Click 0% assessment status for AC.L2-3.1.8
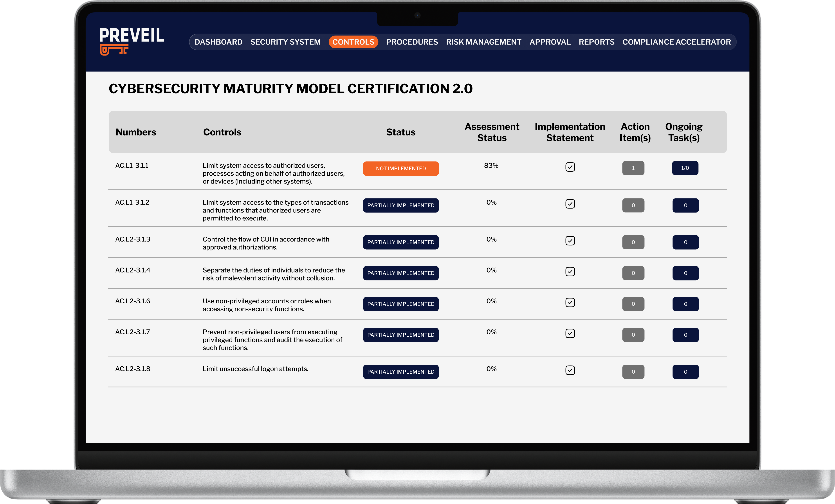This screenshot has width=835, height=504. click(x=491, y=369)
